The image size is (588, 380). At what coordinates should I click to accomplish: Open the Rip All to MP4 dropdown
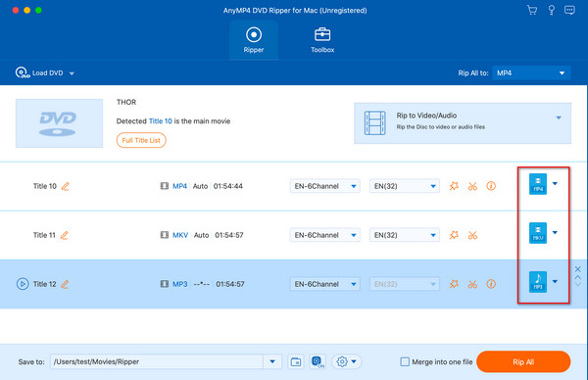531,72
